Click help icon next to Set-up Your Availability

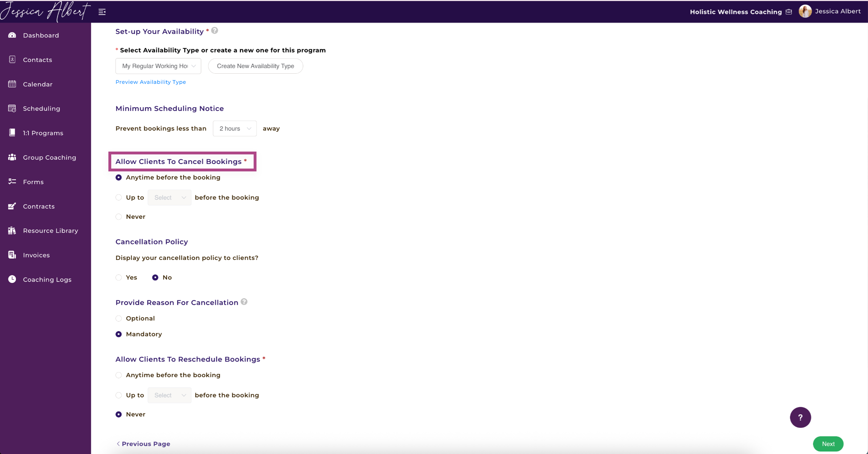(x=215, y=31)
